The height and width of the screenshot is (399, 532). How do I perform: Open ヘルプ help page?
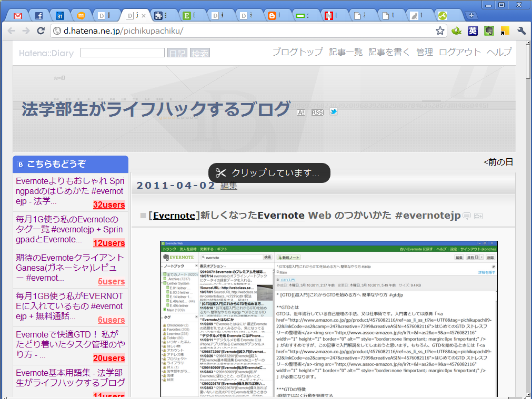pos(499,52)
